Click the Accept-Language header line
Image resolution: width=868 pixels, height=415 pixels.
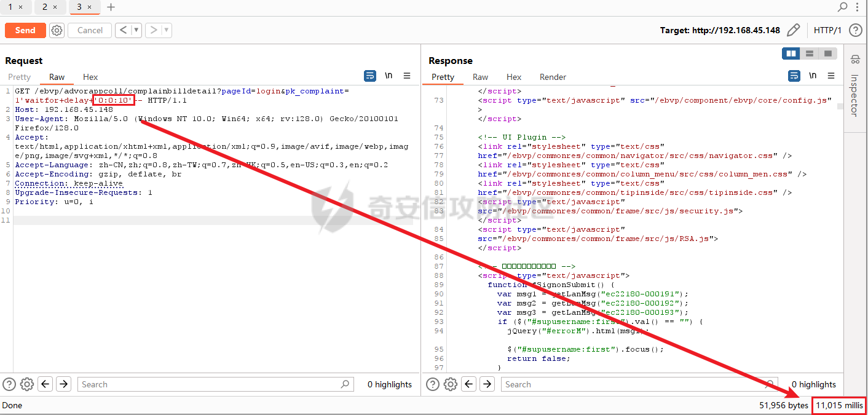[x=202, y=165]
